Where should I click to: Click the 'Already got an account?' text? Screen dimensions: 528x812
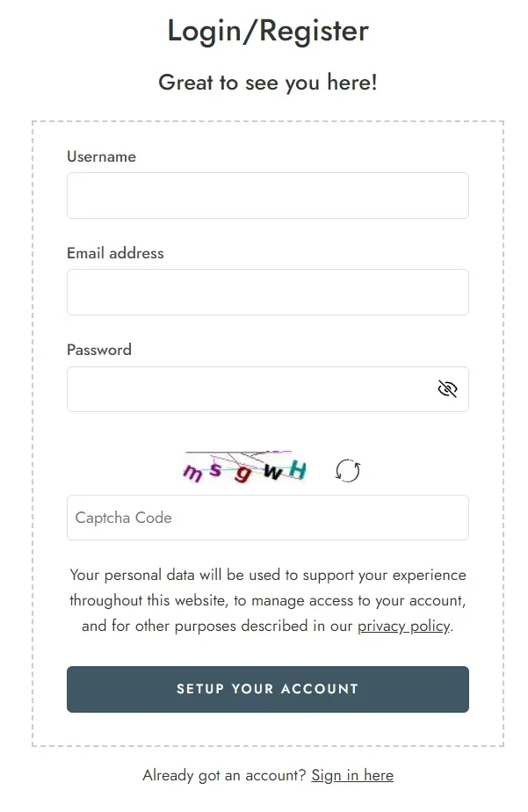coord(224,775)
